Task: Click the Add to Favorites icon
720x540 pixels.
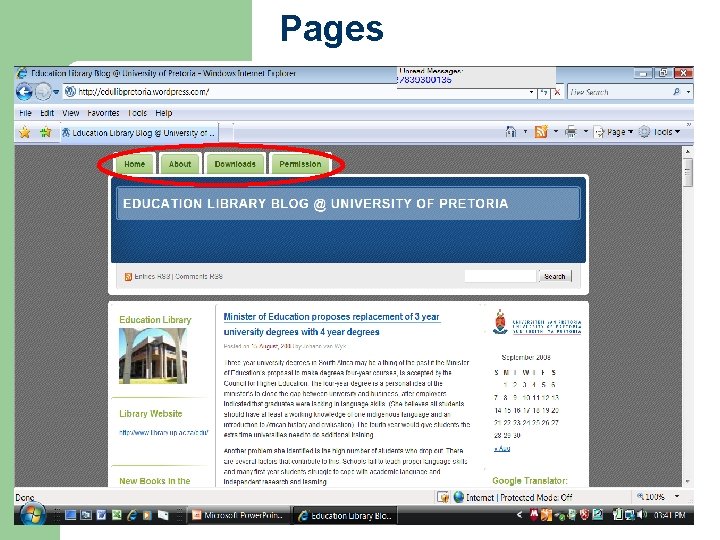Action: [x=45, y=133]
